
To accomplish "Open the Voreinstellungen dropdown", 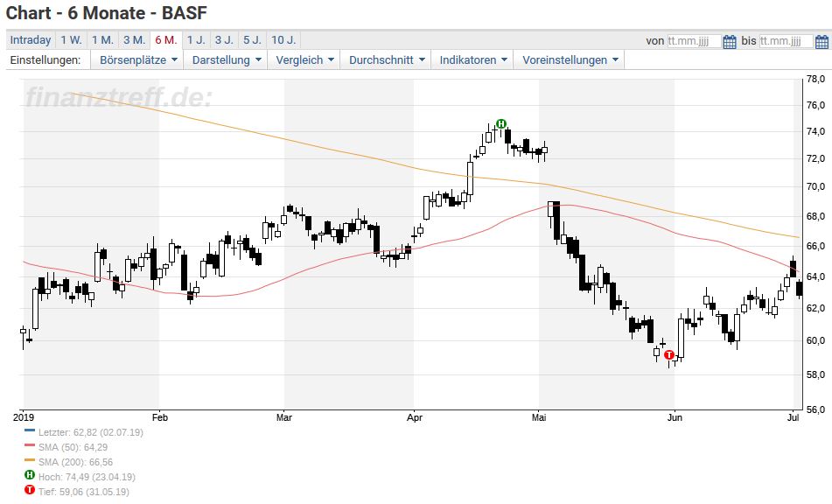I will 570,60.
